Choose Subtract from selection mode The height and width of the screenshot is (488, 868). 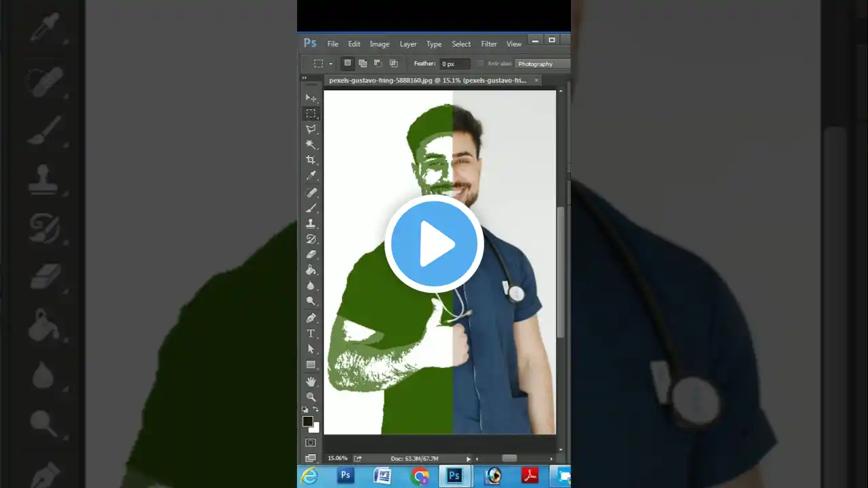coord(378,63)
